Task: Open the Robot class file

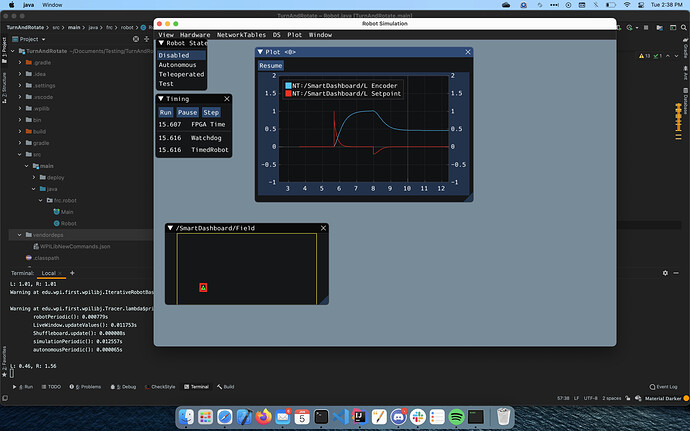Action: tap(65, 223)
